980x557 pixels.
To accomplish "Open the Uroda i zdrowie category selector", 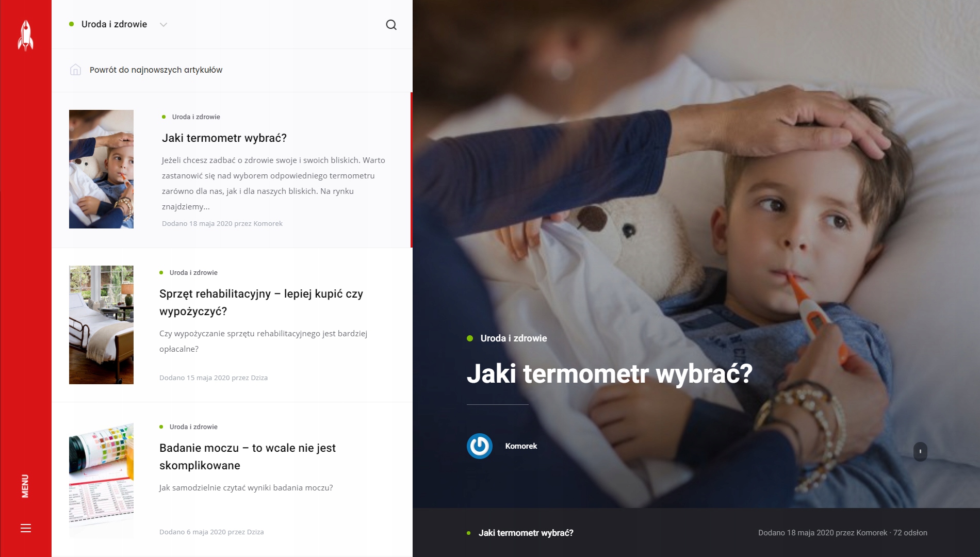I will 119,24.
